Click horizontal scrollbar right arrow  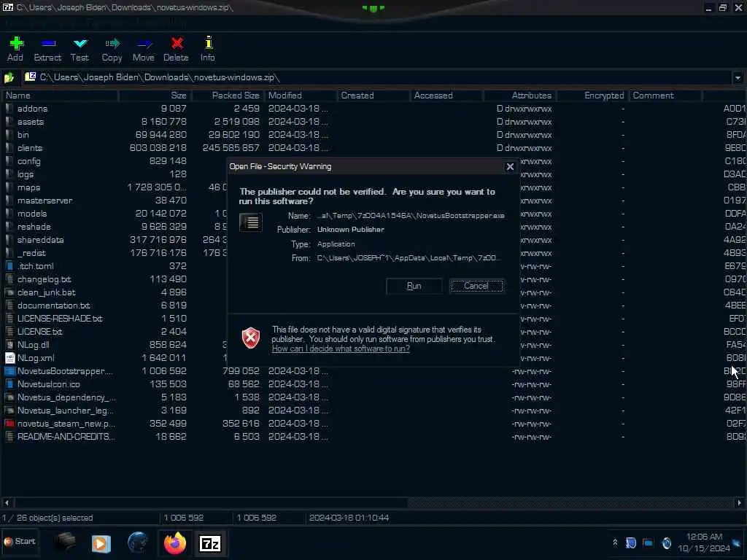739,502
